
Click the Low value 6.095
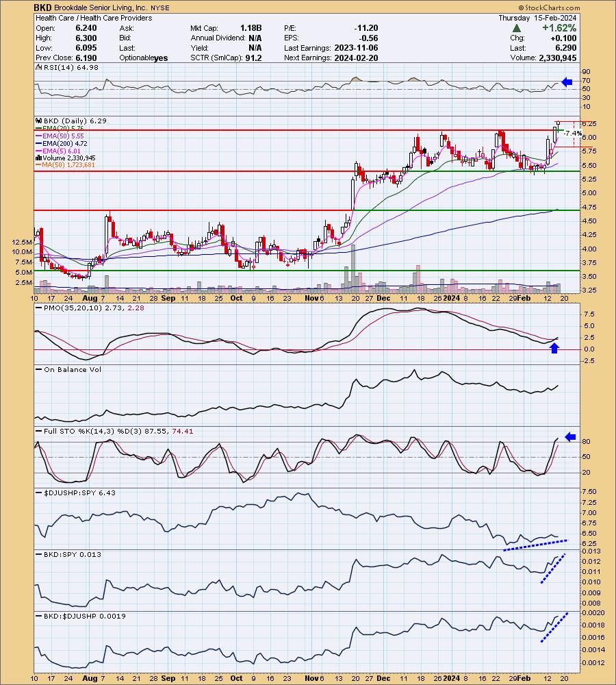tap(86, 48)
